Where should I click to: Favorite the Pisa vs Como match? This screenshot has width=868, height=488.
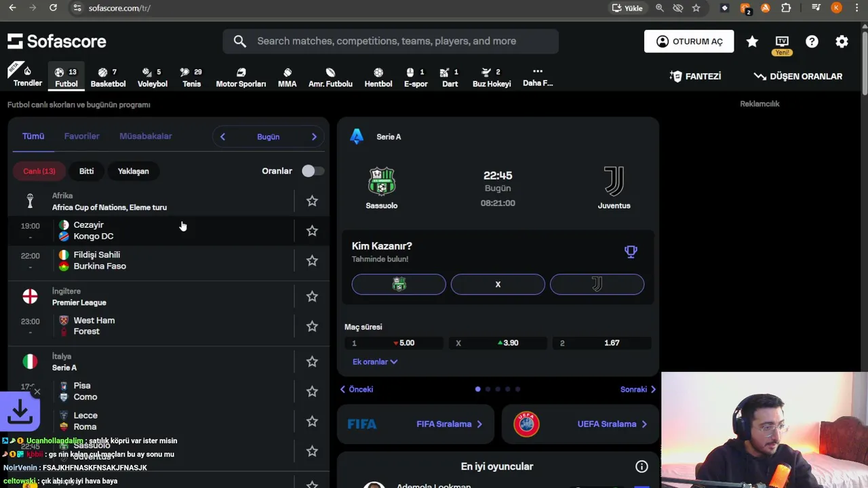point(312,392)
